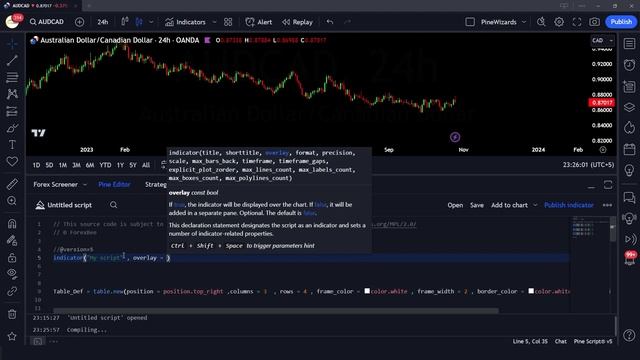Open the 24h interval selector
Image resolution: width=640 pixels, height=360 pixels.
tap(102, 22)
